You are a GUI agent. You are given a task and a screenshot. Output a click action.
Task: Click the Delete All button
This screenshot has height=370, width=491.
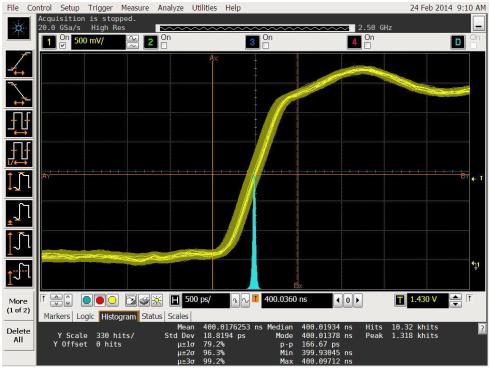[18, 336]
